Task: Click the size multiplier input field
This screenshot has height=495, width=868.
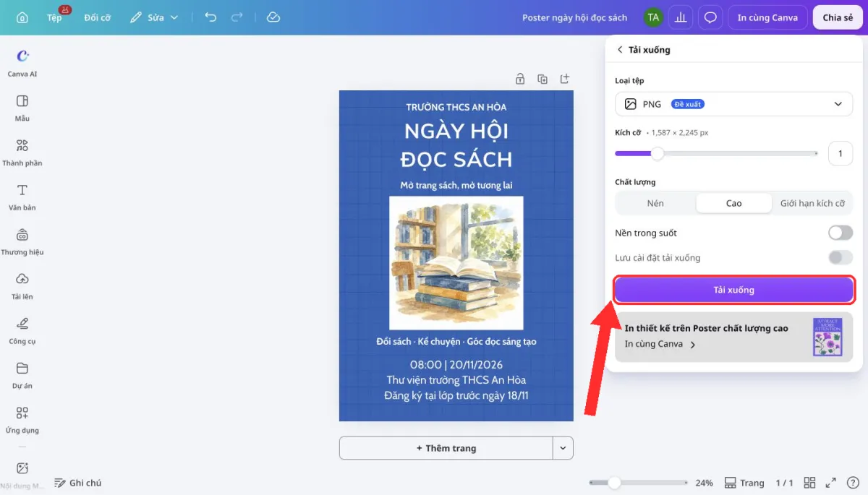Action: point(841,153)
